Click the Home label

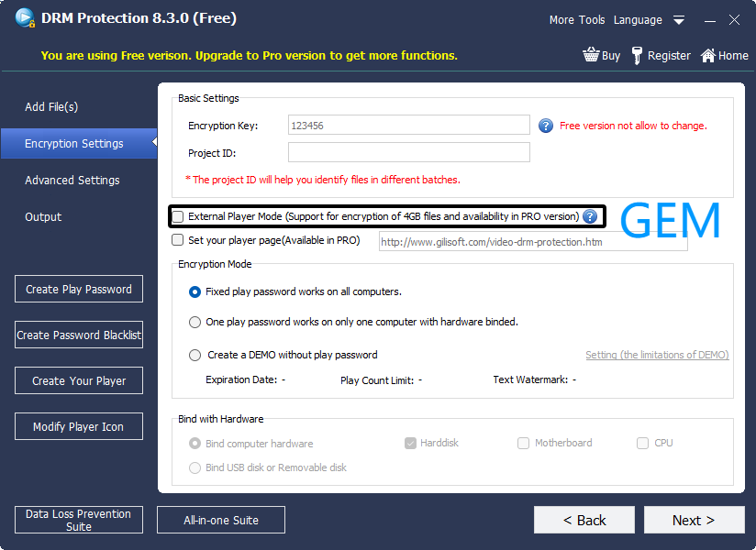[733, 55]
